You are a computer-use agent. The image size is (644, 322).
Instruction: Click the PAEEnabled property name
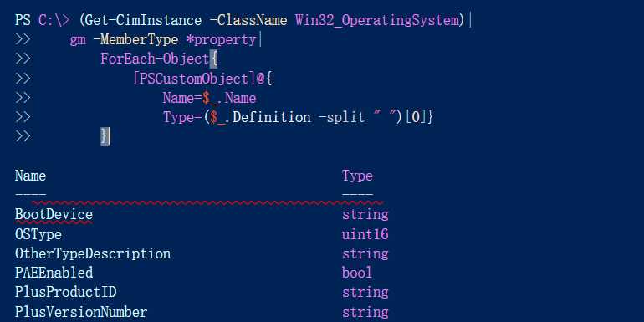pyautogui.click(x=54, y=273)
